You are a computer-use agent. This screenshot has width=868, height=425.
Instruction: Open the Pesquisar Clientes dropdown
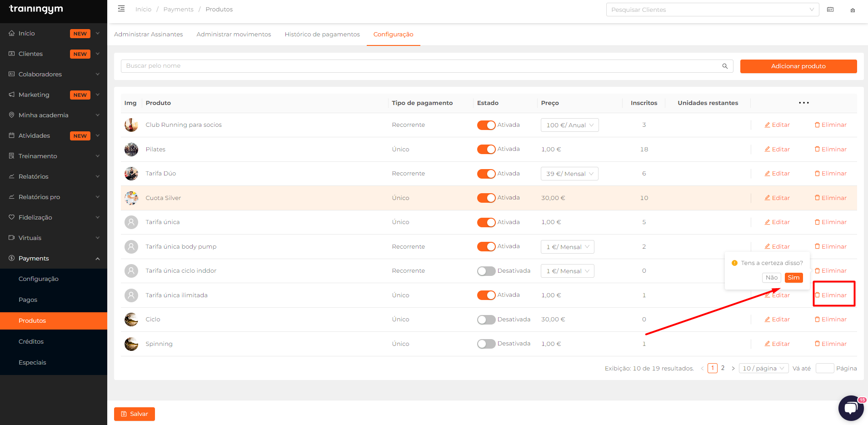click(x=713, y=10)
